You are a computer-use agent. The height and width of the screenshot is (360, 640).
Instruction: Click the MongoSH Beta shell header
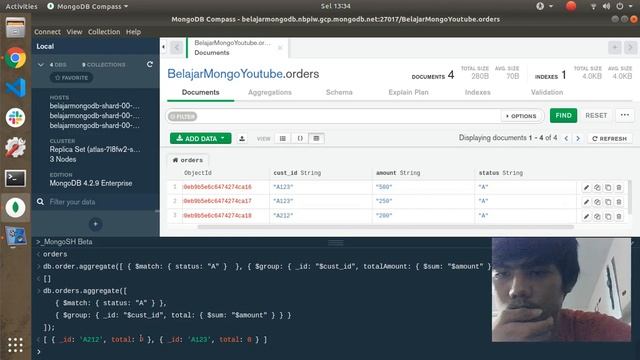coord(64,242)
